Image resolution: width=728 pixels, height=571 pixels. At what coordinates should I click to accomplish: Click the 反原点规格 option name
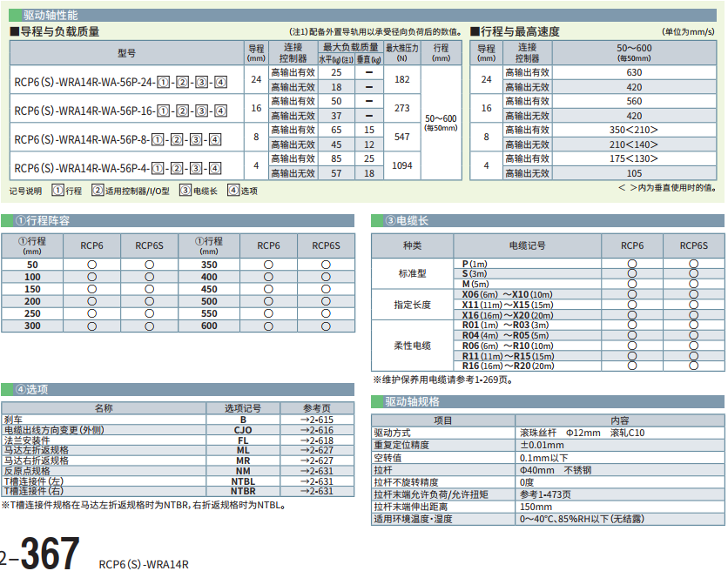click(27, 471)
